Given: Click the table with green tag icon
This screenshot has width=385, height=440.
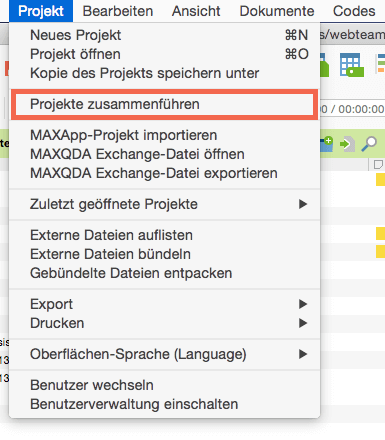Looking at the screenshot, I should tap(351, 65).
